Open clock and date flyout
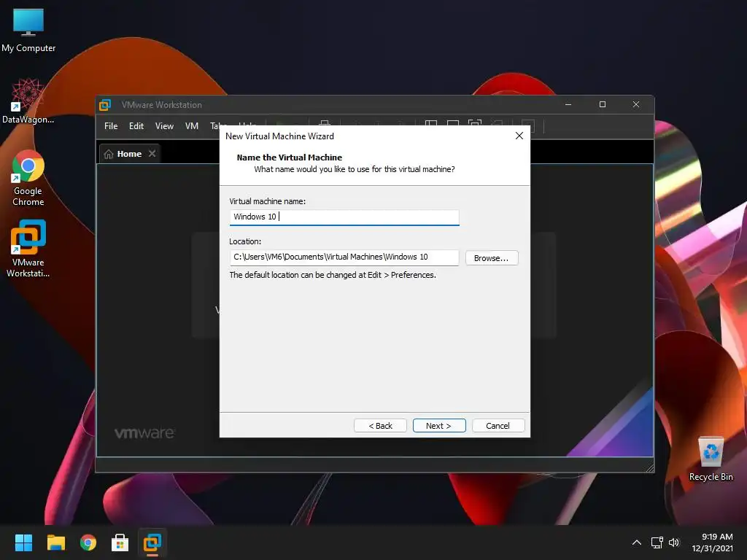 pos(712,542)
